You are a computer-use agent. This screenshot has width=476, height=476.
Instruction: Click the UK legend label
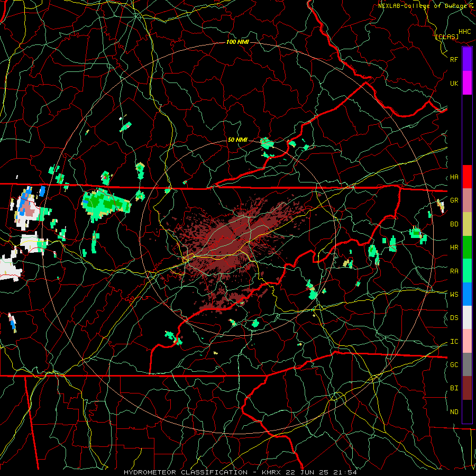[454, 83]
